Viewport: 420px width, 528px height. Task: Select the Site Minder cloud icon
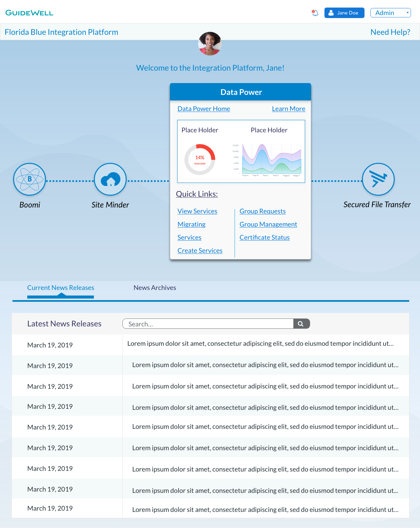(110, 179)
